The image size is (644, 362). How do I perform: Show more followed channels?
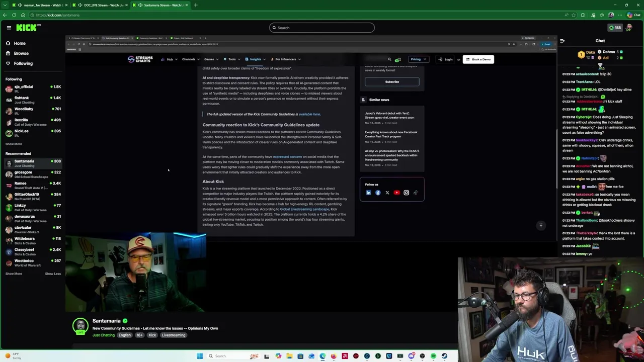pyautogui.click(x=14, y=144)
